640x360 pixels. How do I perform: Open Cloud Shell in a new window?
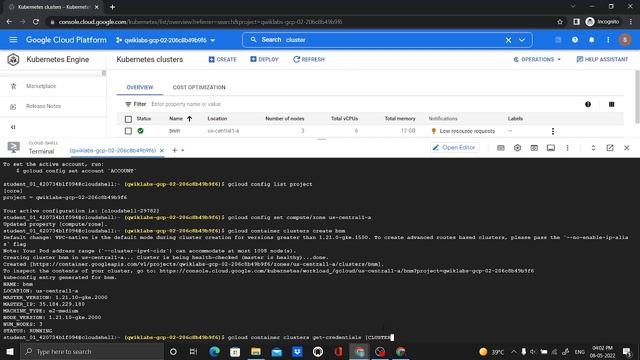pos(610,148)
